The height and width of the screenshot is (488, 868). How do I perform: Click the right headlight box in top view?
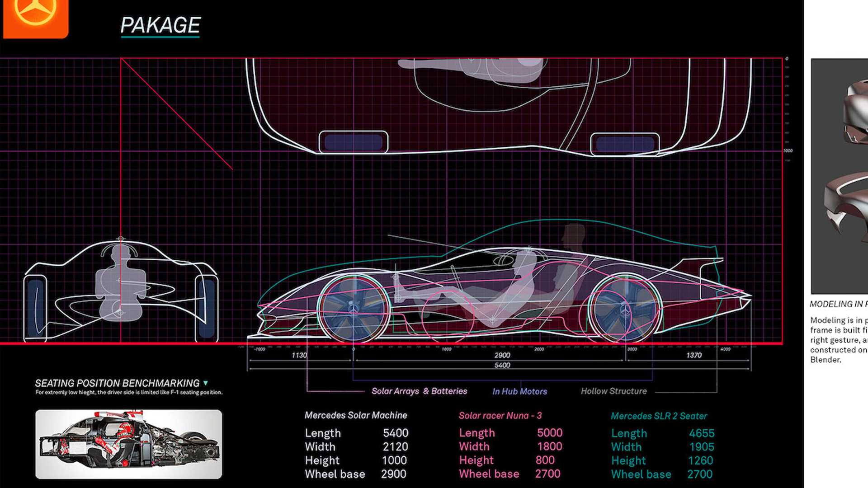coord(625,144)
